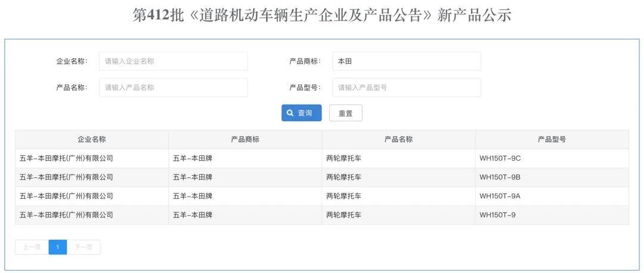The image size is (644, 273).
Task: Click 两轮摩托车 in the WH150T-9A row
Action: coord(344,196)
